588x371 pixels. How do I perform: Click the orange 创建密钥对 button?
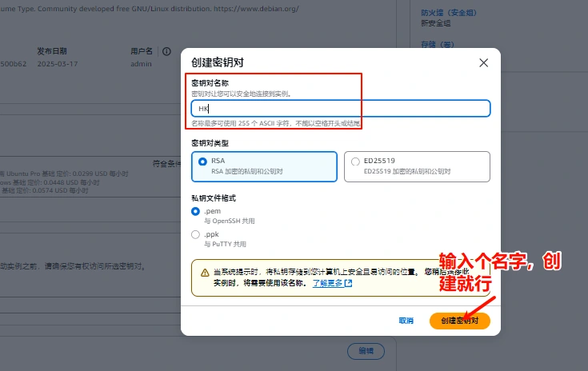pos(459,321)
